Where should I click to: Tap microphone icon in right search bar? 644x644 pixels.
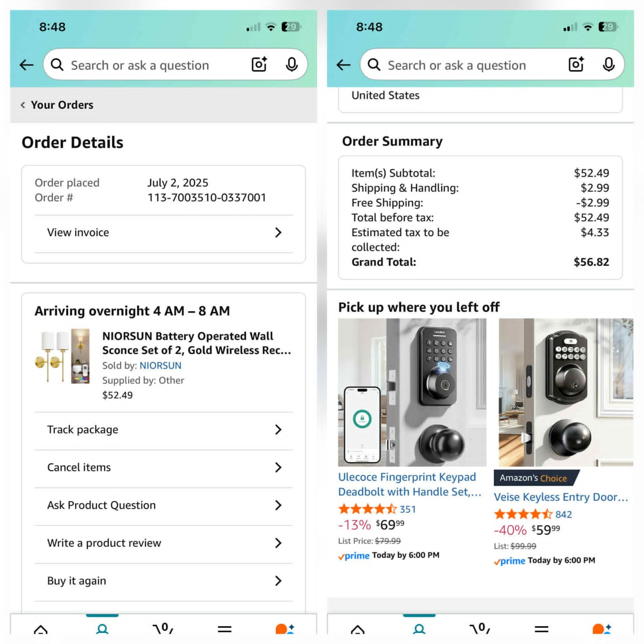[608, 64]
